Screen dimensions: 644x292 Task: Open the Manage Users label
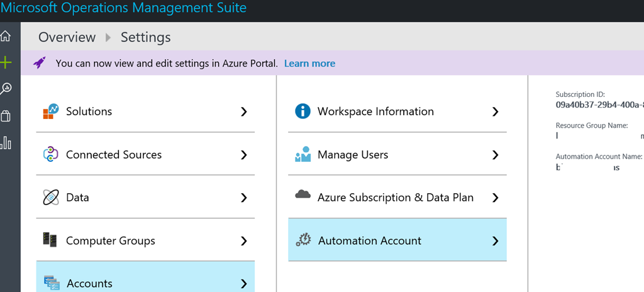click(353, 154)
